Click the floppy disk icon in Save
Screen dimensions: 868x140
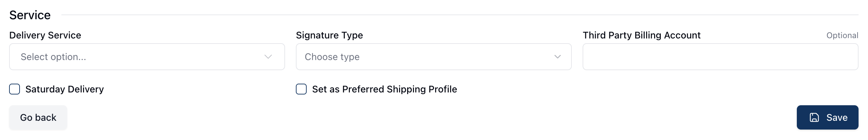(x=814, y=117)
